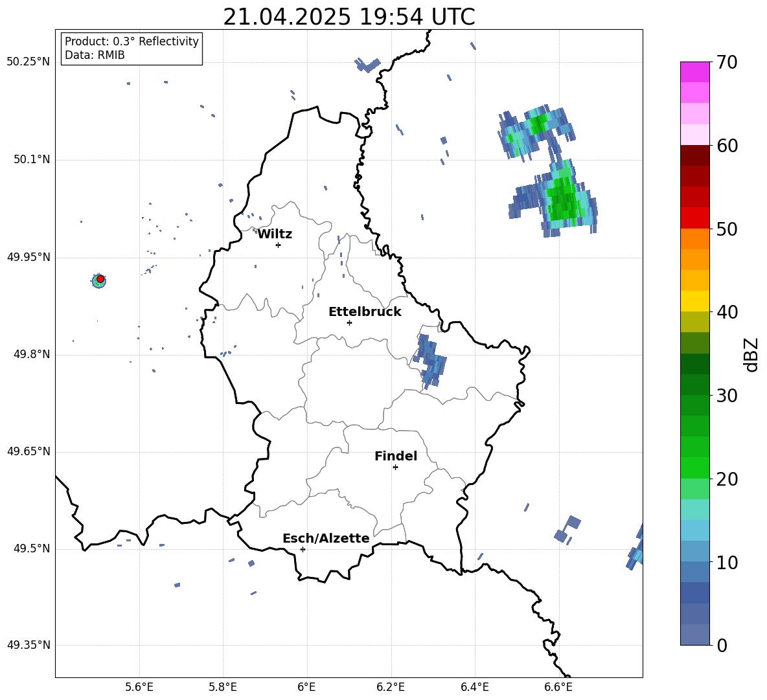
Task: Click the 50.1°N latitude label
Action: [x=32, y=160]
